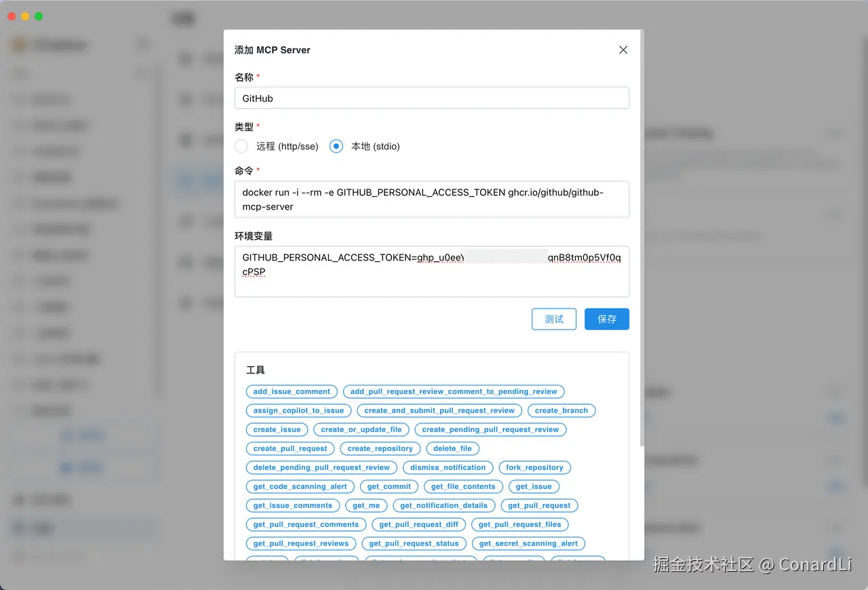Click into the 命令 docker run field
The width and height of the screenshot is (868, 590).
coord(432,199)
